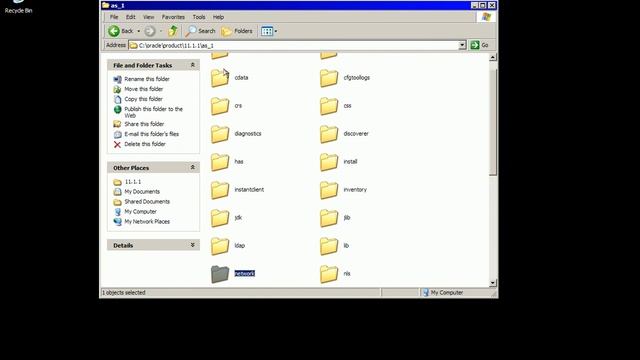
Task: Select the diagnostics folder icon
Action: (x=220, y=134)
